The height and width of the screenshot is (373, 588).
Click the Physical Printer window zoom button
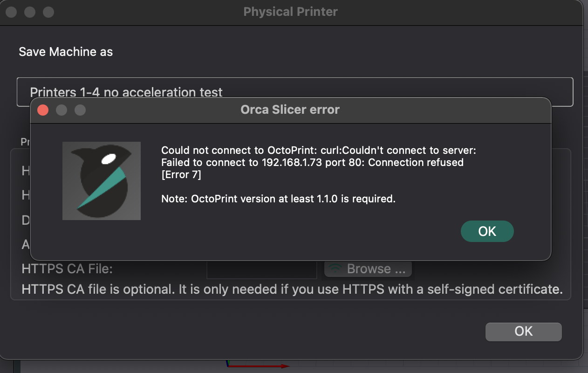click(x=48, y=12)
